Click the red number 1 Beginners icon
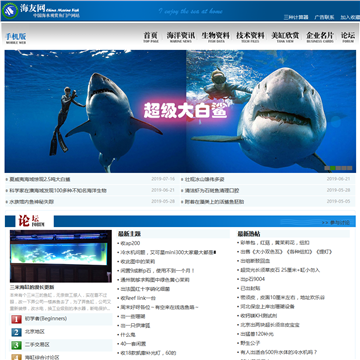The width and height of the screenshot is (360, 360). click(x=16, y=319)
